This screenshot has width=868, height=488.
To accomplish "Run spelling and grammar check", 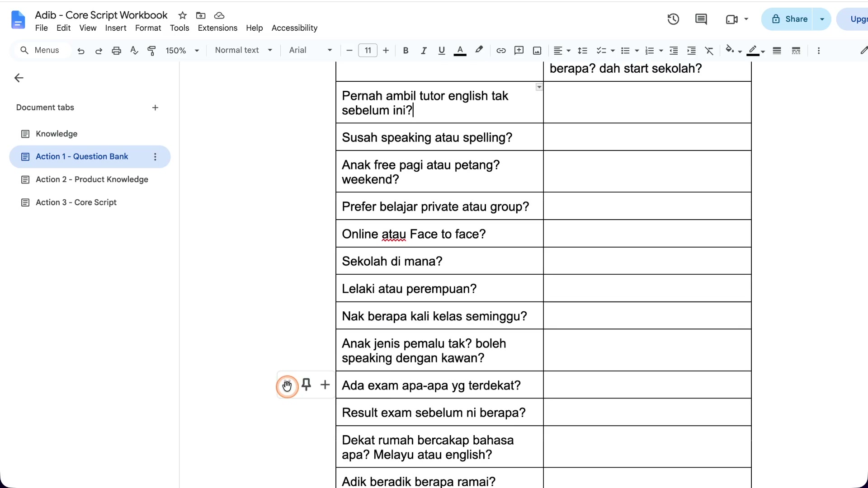I will [x=134, y=51].
